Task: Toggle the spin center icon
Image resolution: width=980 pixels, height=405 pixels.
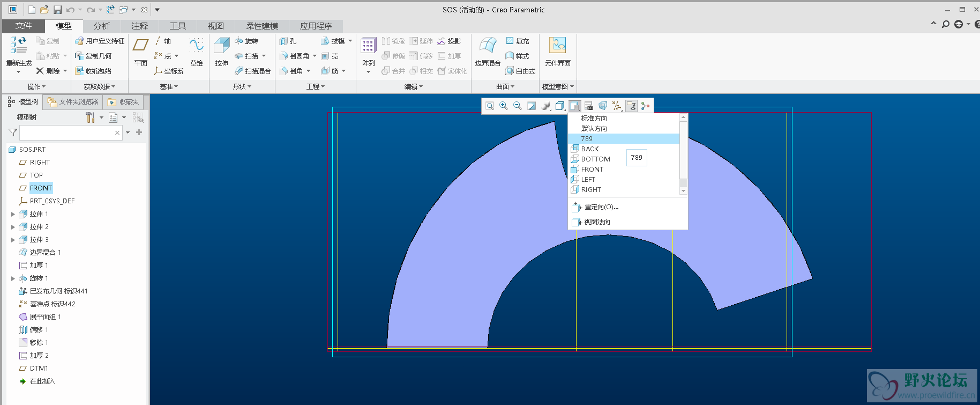Action: click(x=645, y=106)
